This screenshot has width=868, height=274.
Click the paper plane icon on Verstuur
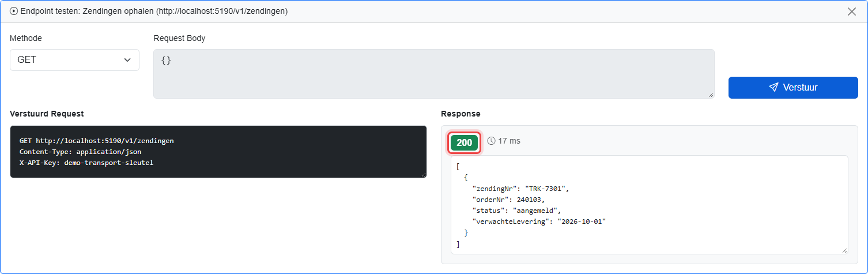(x=774, y=88)
